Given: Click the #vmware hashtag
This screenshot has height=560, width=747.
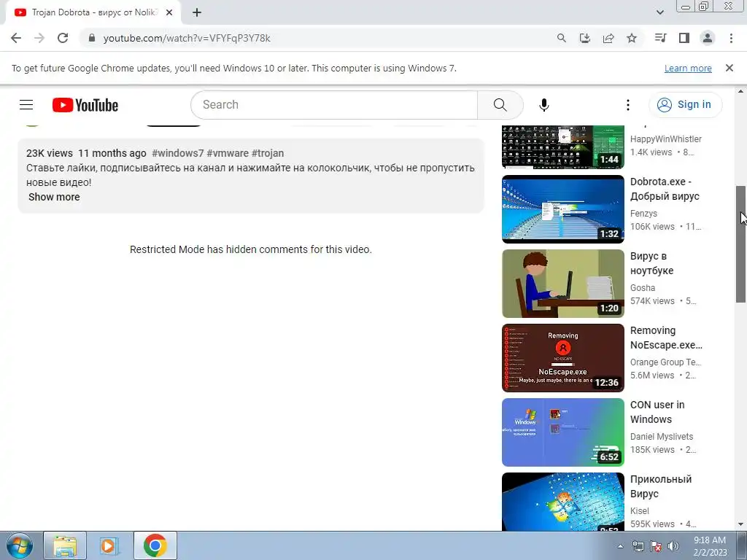Looking at the screenshot, I should (x=228, y=153).
